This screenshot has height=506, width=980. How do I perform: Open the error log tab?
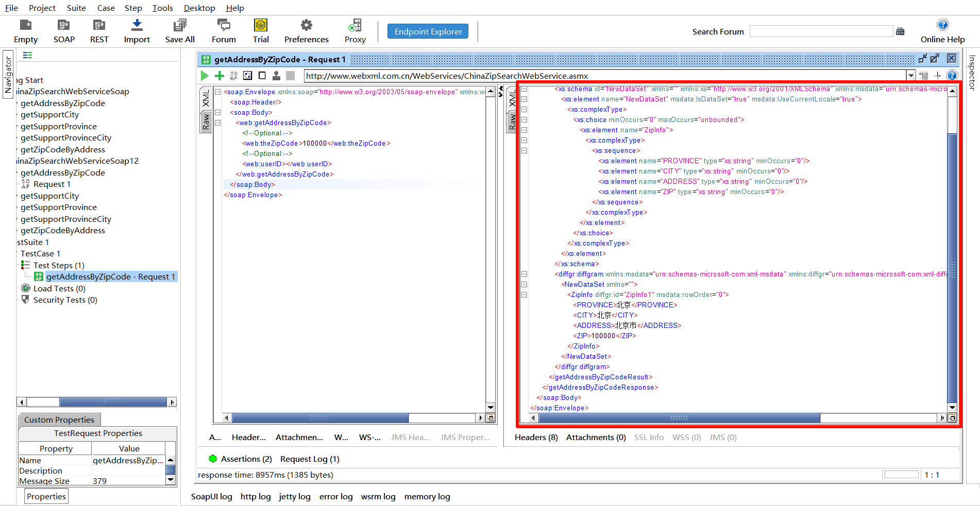[x=336, y=496]
